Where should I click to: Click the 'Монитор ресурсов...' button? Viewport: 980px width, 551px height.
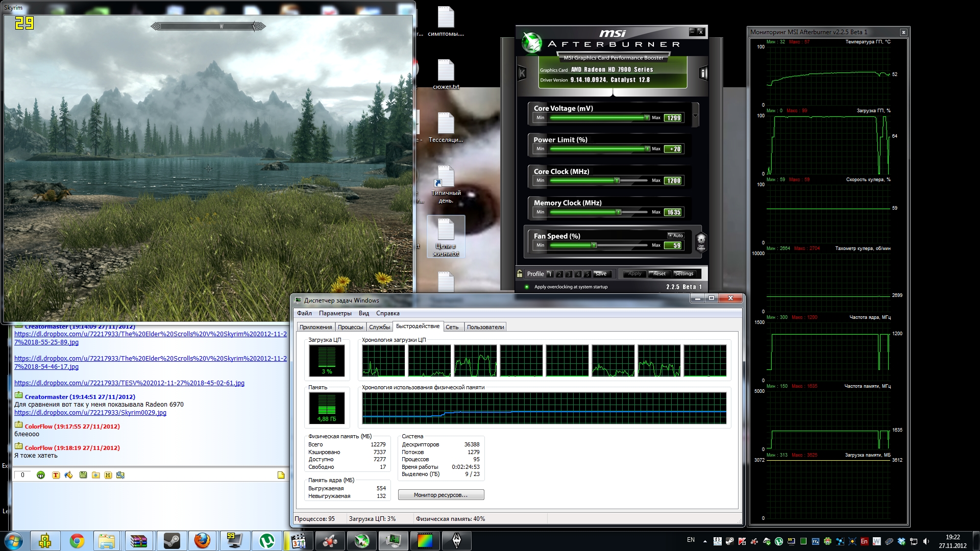coord(441,495)
